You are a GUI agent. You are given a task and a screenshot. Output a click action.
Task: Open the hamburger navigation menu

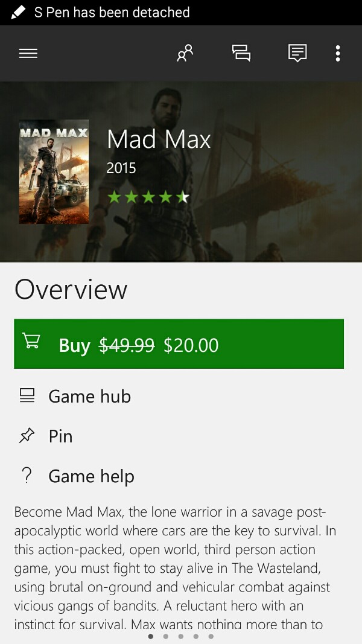28,54
